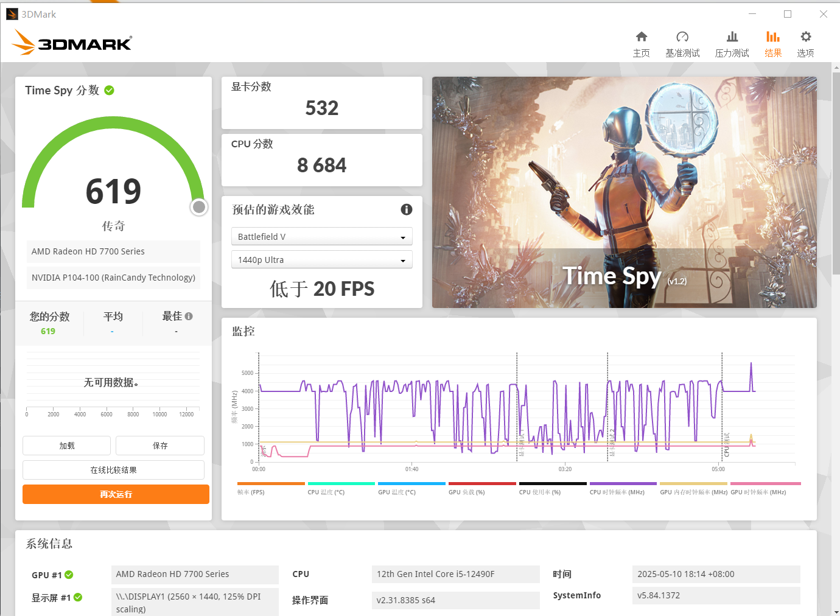Click the CPU 分数 8 684 score card

pos(322,160)
